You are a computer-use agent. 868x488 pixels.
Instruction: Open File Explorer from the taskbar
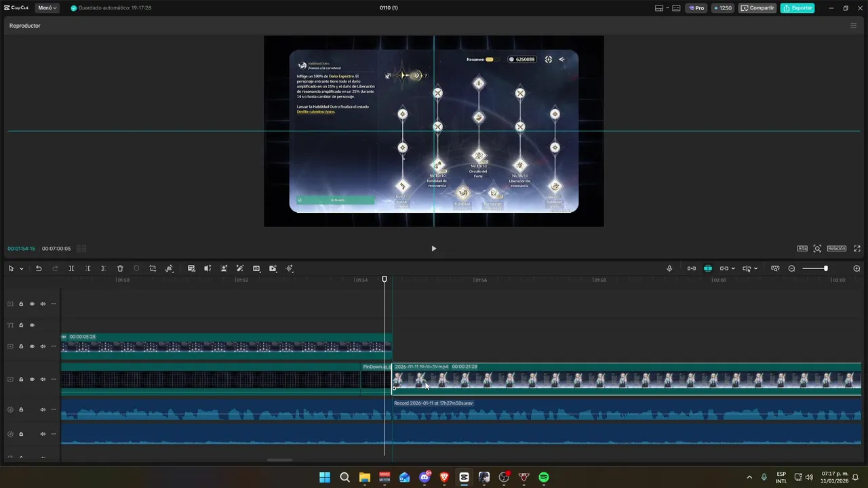click(364, 477)
